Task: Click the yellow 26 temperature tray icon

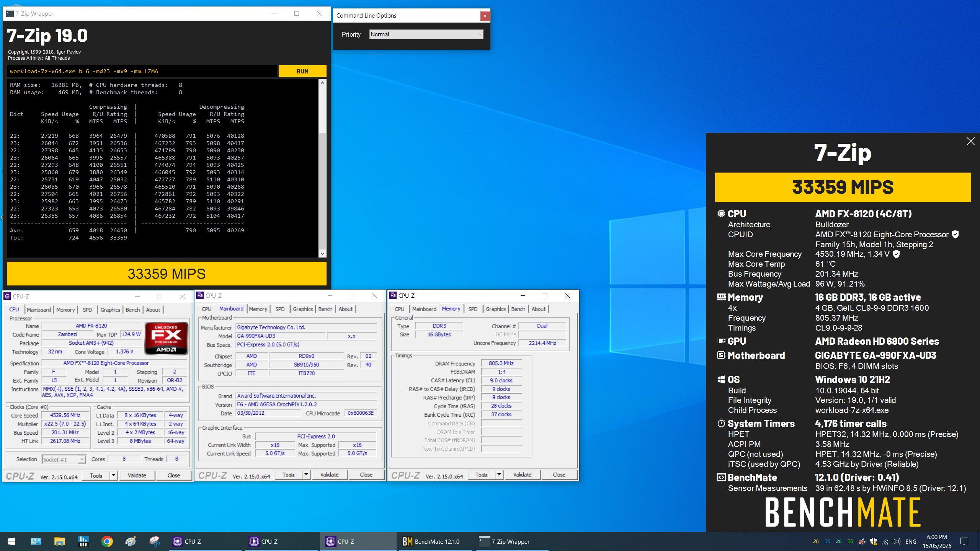Action: click(x=816, y=541)
